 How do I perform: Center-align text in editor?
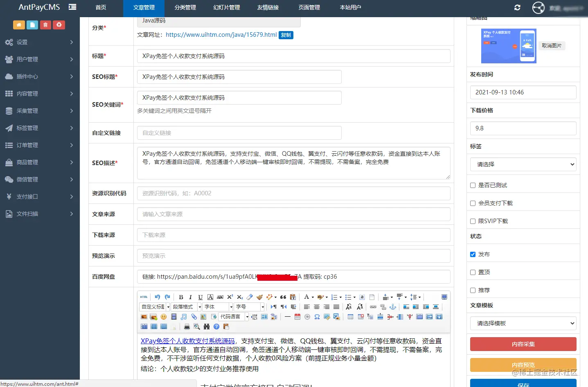click(317, 307)
